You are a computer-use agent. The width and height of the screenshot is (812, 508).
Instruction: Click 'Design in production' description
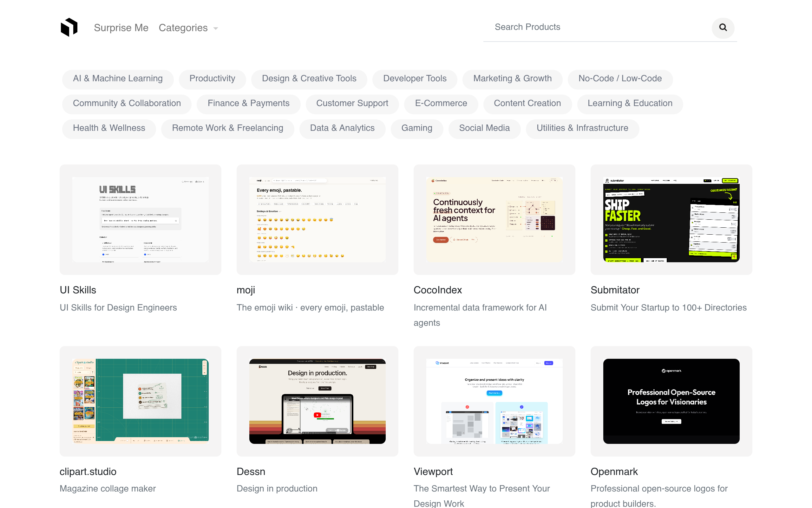277,489
